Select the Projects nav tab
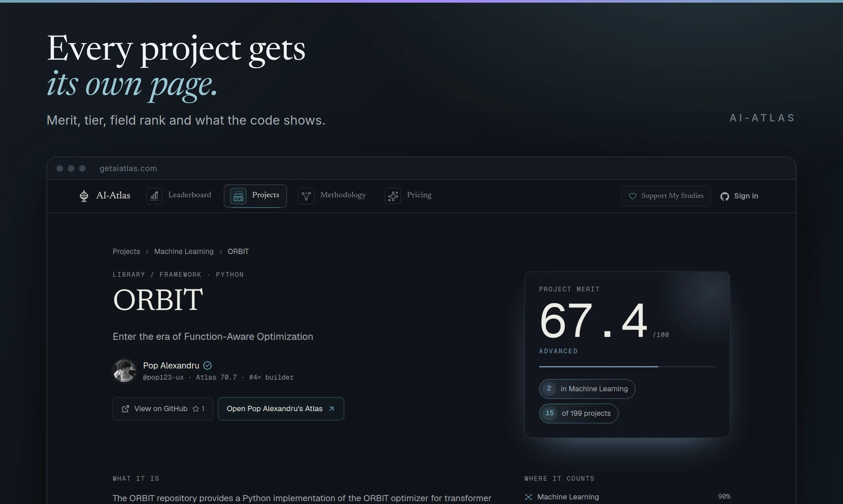The width and height of the screenshot is (843, 504). pyautogui.click(x=255, y=196)
